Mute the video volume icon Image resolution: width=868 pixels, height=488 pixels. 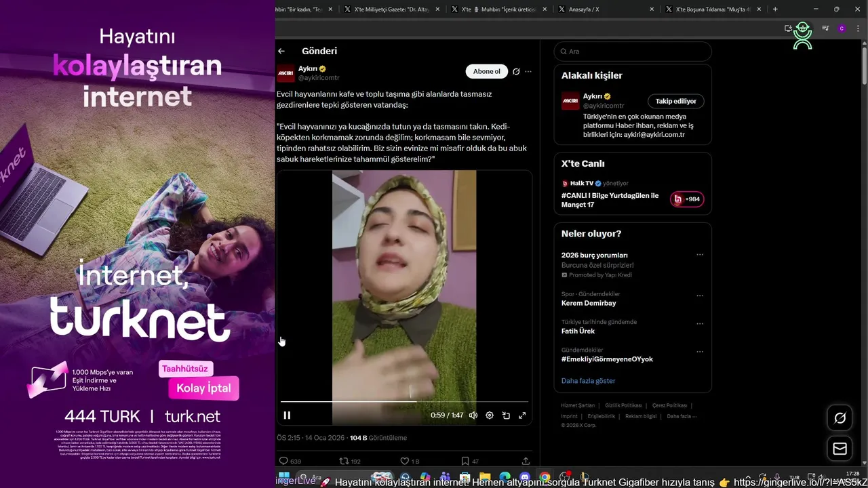pos(473,415)
